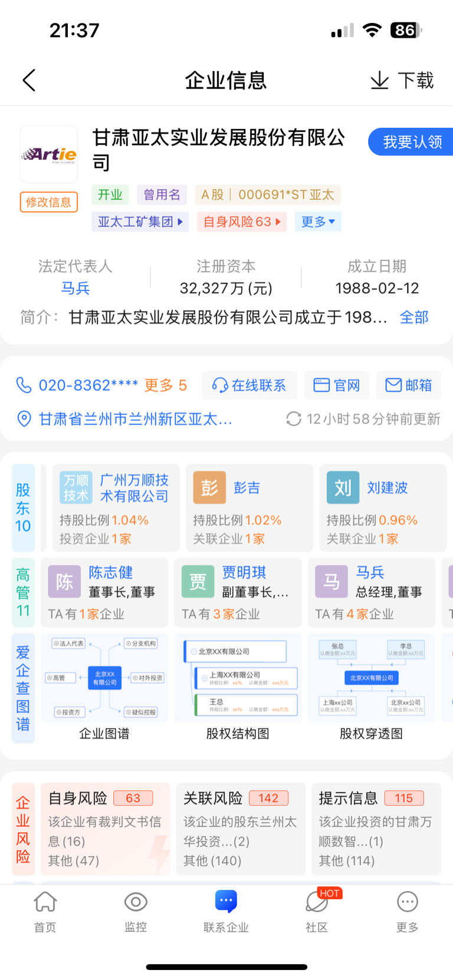This screenshot has width=453, height=980.
Task: Open the 关联风险 142 risk card
Action: (x=241, y=829)
